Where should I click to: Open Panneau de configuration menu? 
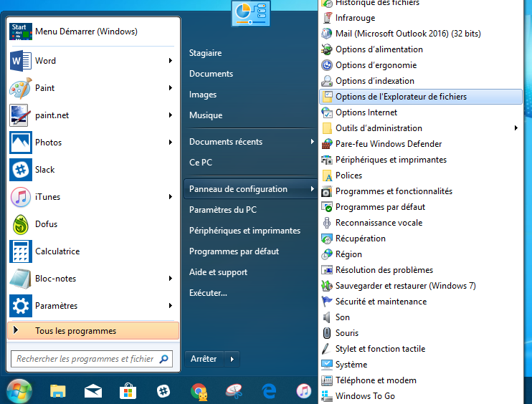tap(250, 189)
